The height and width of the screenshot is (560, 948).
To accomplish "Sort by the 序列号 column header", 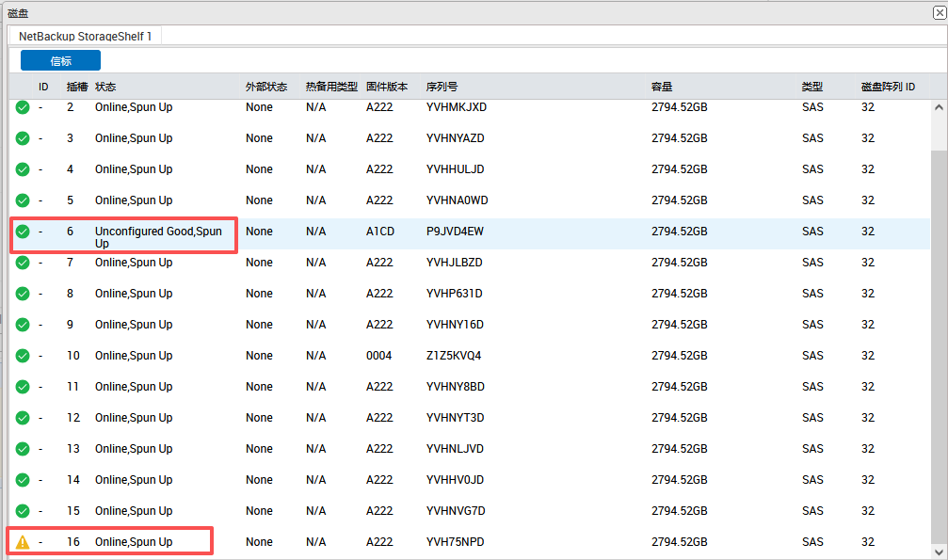I will [x=442, y=87].
